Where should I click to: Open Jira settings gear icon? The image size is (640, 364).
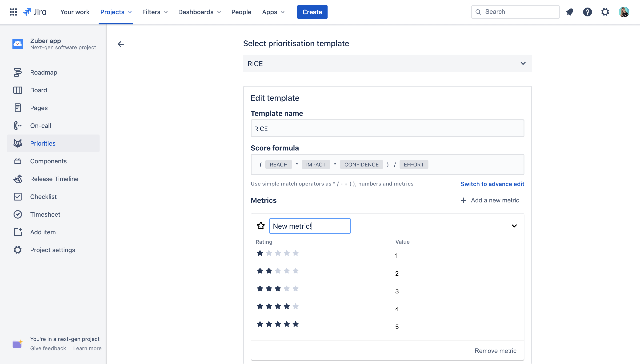click(x=605, y=12)
